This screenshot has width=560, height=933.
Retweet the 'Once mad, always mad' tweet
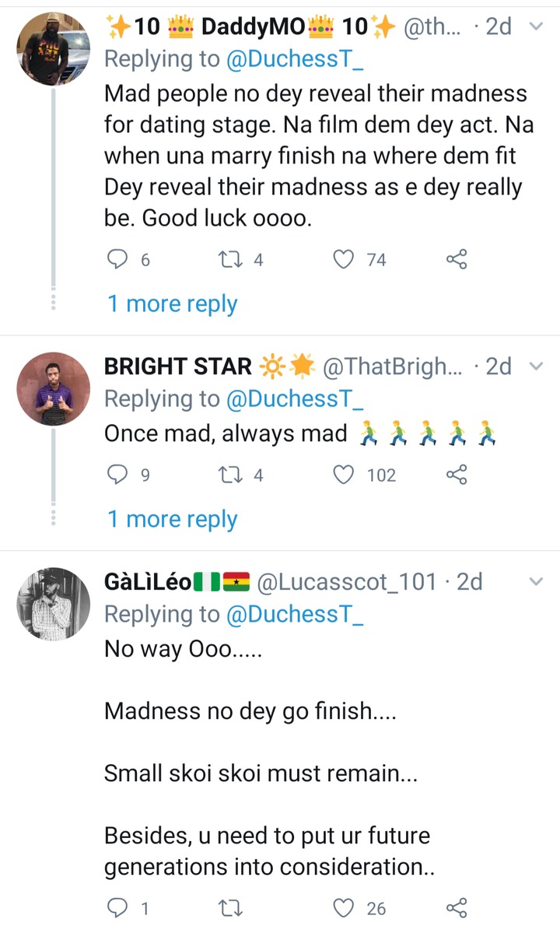(232, 475)
